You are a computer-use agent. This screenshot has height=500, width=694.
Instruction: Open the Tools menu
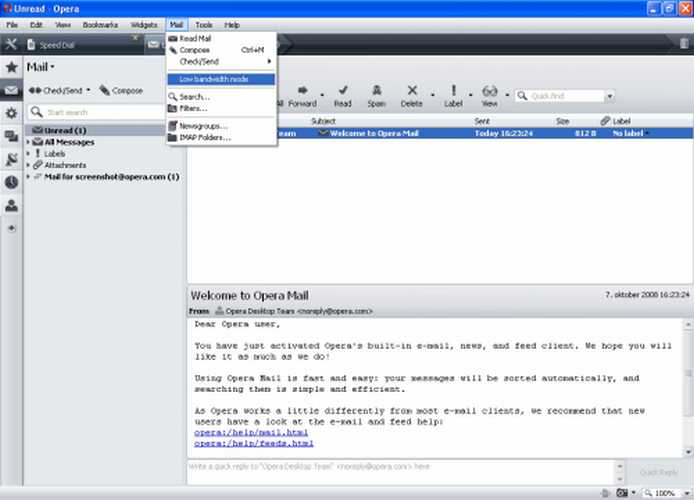204,25
